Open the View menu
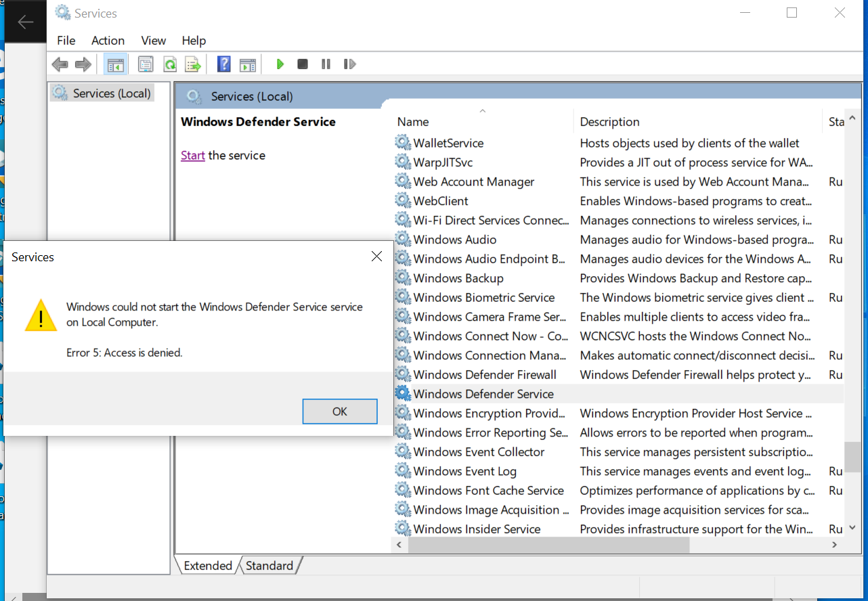 154,41
